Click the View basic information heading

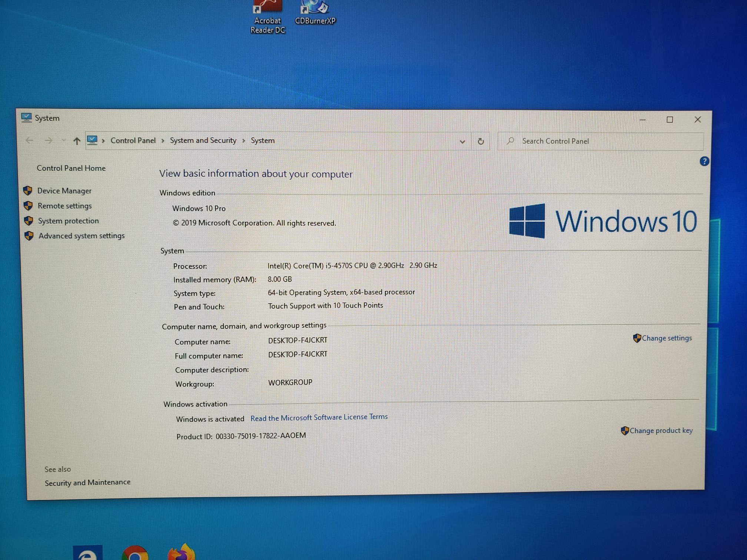256,174
